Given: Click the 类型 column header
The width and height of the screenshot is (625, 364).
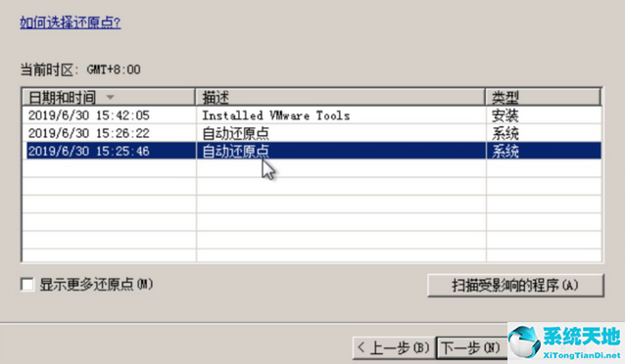Looking at the screenshot, I should point(543,97).
